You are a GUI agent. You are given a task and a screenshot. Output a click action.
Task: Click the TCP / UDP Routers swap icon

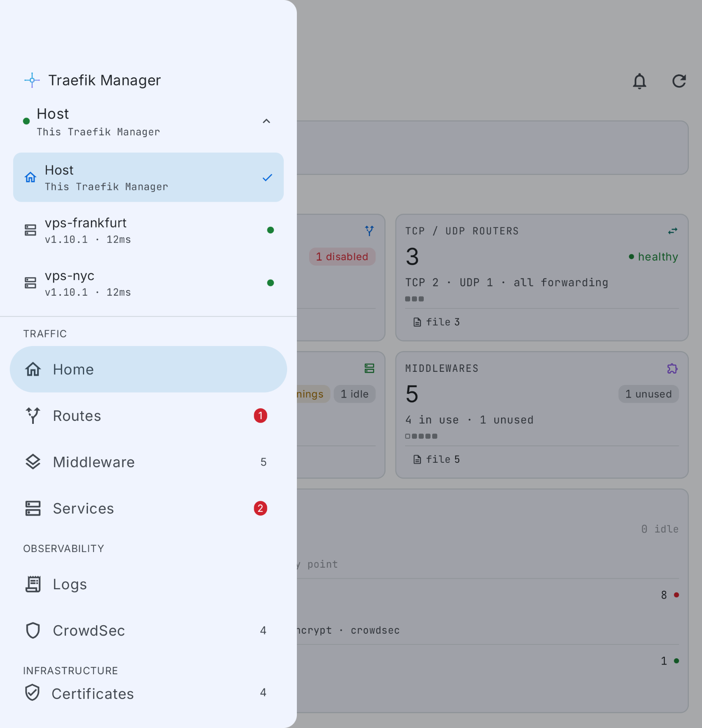tap(673, 231)
